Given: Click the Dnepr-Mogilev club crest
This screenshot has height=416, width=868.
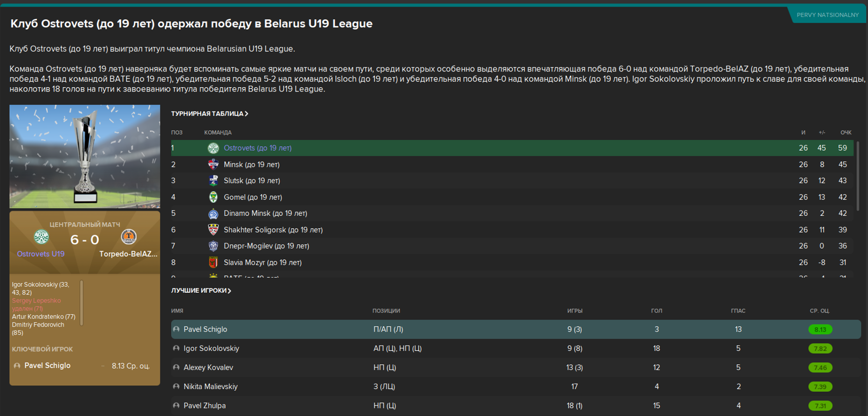Looking at the screenshot, I should pyautogui.click(x=213, y=246).
